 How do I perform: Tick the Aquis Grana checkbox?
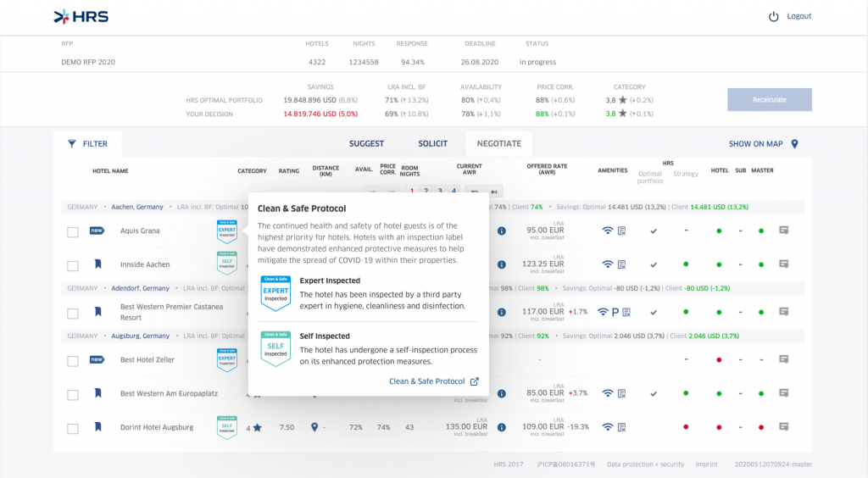73,232
